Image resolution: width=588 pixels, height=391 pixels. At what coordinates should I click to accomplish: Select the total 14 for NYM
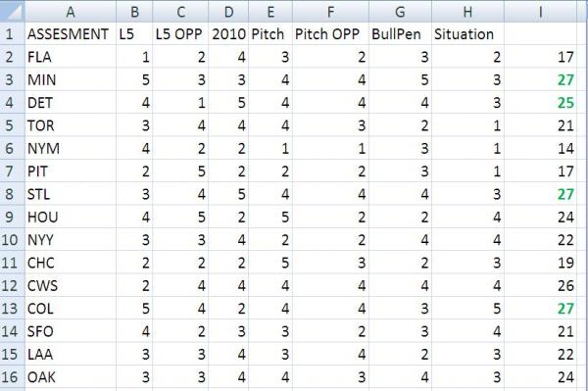click(x=540, y=148)
